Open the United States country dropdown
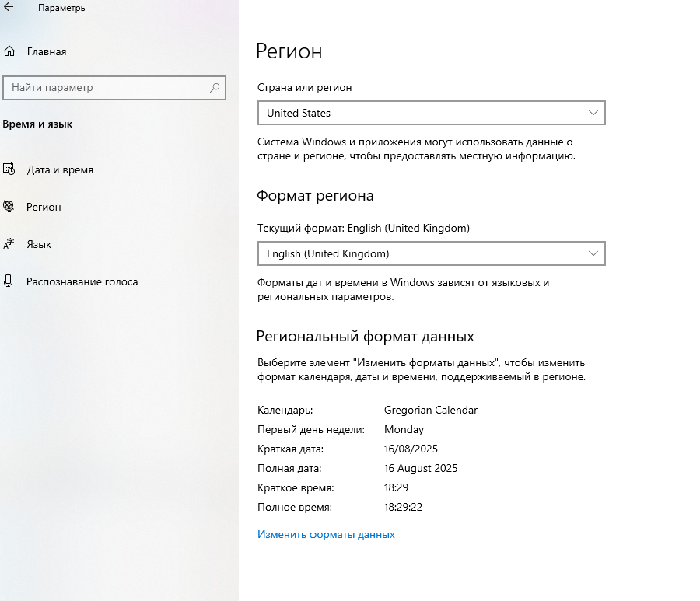This screenshot has height=601, width=700. [x=420, y=113]
